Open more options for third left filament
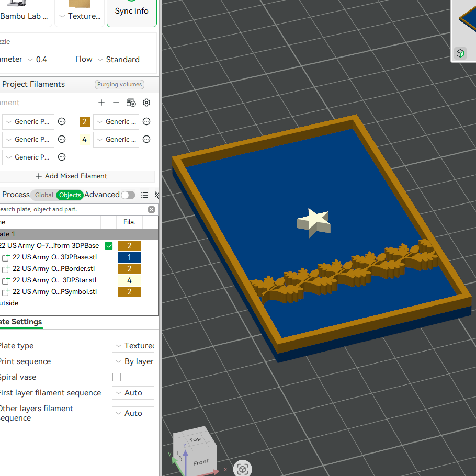This screenshot has height=476, width=476. 62,157
